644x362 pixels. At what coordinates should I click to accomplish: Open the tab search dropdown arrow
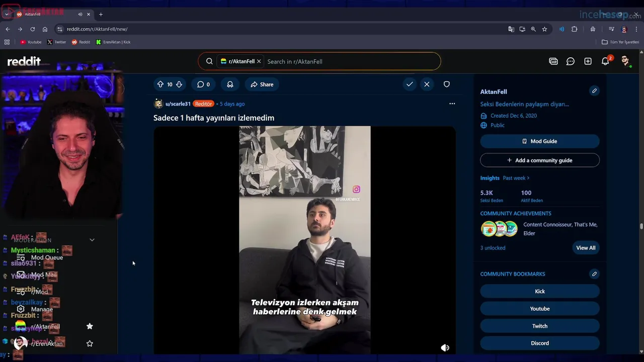coord(7,14)
